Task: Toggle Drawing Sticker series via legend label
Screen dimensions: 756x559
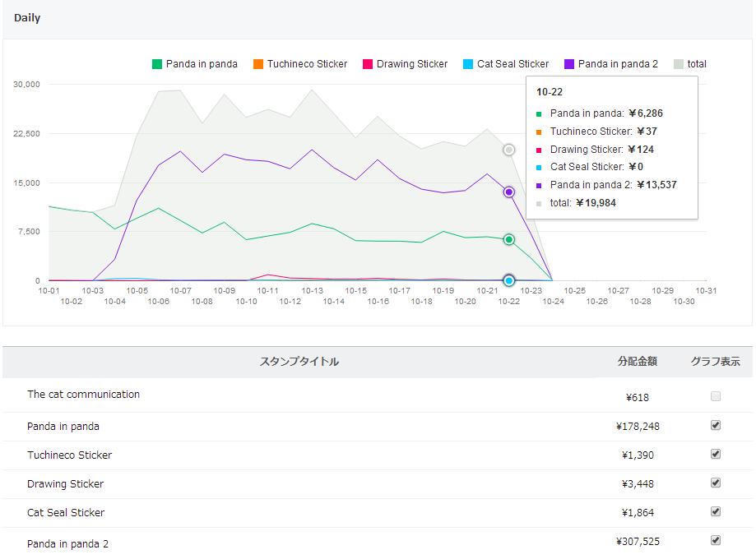Action: tap(412, 64)
